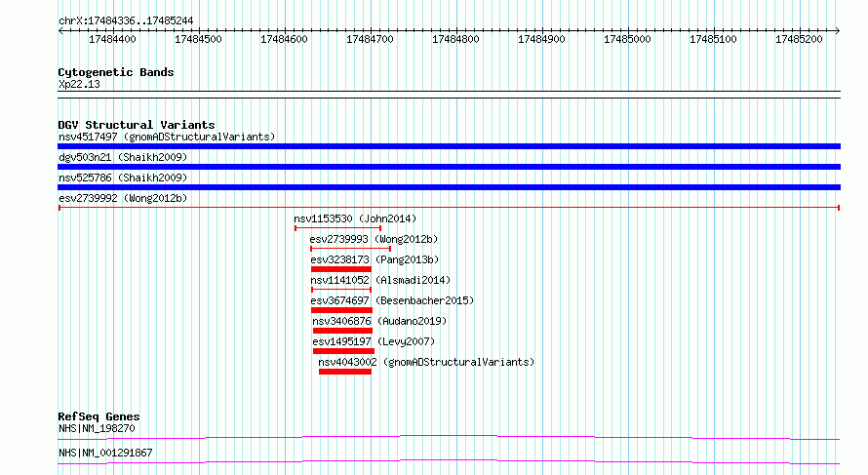Click the chrX:17484336..17485244 region label
Viewport: 868px width, 475px height.
pos(126,21)
